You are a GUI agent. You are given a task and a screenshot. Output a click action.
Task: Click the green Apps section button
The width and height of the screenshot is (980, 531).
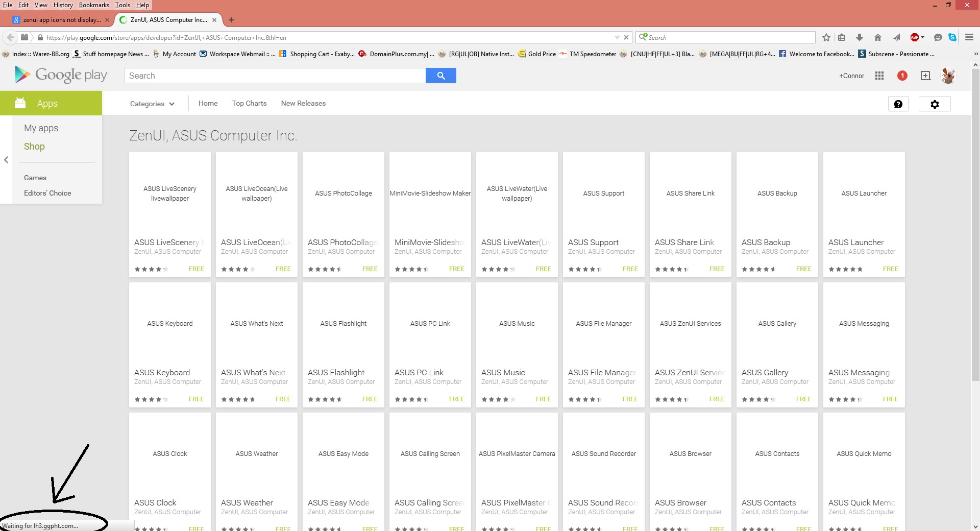tap(51, 103)
